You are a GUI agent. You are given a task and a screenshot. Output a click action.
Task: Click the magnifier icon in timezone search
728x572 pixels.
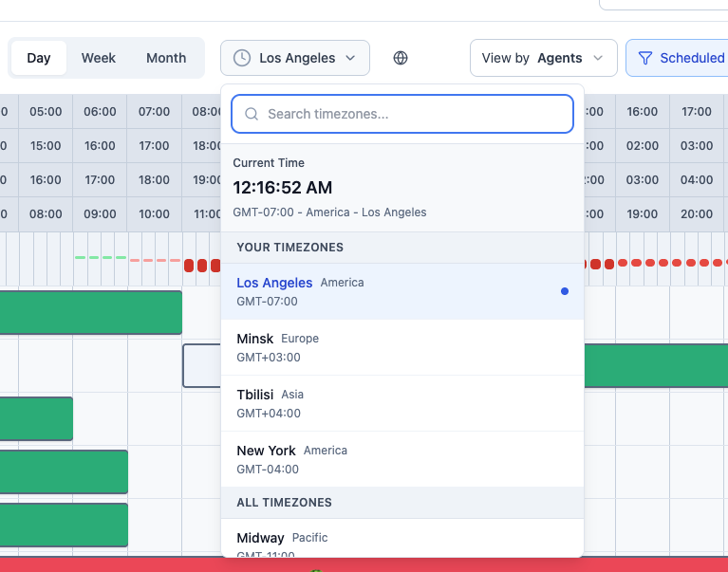pyautogui.click(x=252, y=114)
